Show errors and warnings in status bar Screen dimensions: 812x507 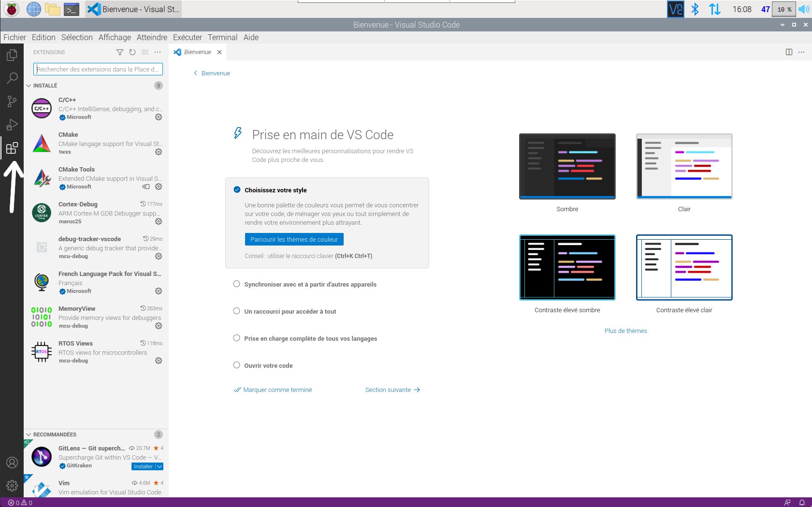(x=20, y=503)
